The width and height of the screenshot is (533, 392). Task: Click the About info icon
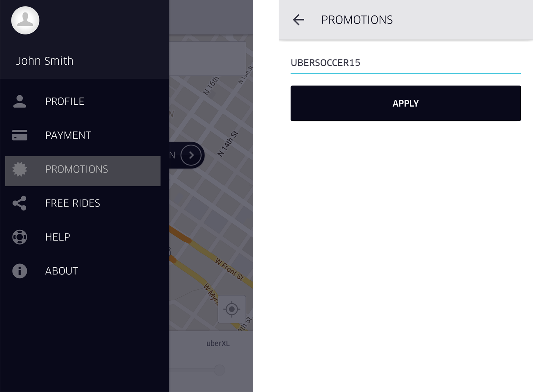coord(20,271)
